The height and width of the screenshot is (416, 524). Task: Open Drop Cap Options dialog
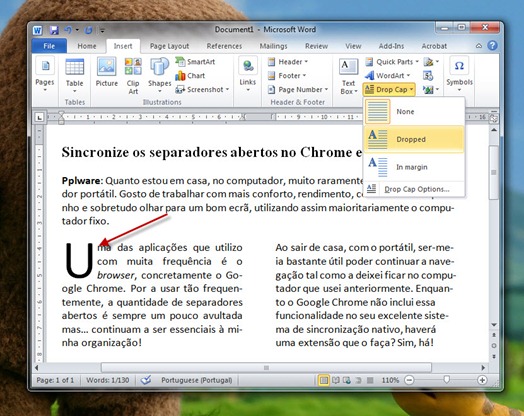(x=414, y=189)
